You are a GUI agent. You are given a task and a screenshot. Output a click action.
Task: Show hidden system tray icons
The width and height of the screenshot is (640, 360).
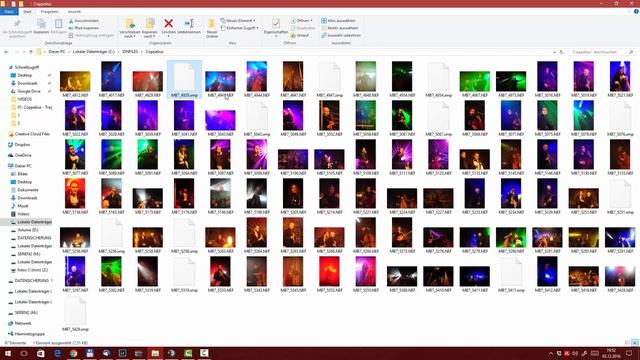click(x=551, y=353)
